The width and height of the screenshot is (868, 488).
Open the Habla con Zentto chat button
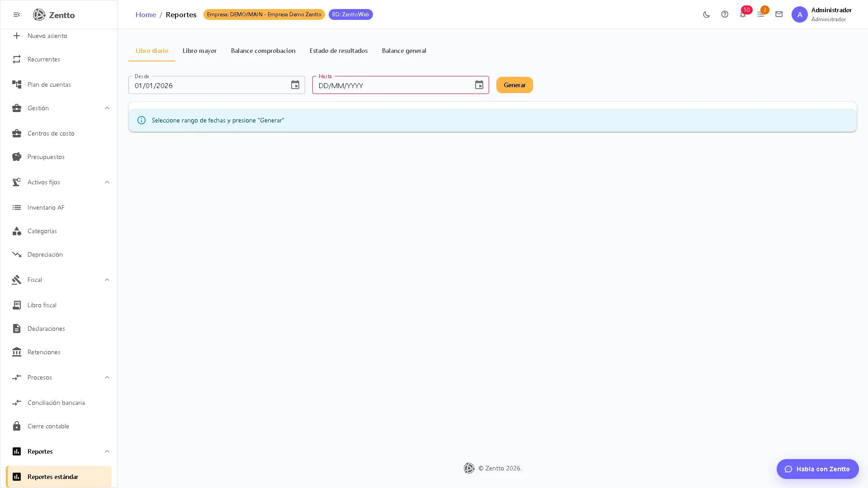coord(818,469)
